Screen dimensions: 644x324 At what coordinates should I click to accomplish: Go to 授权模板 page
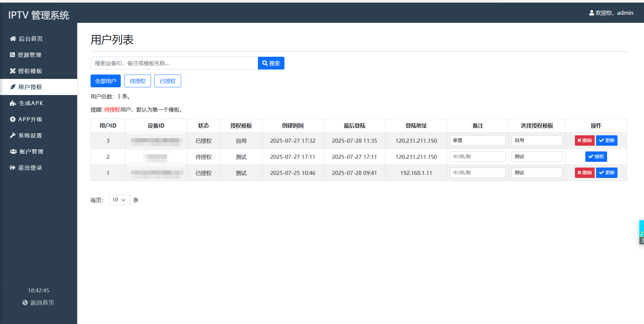pos(39,71)
